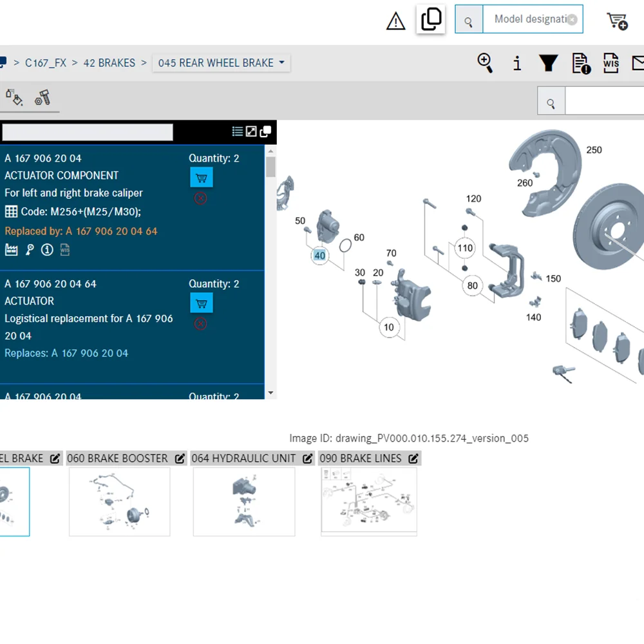Toggle the list view icon
The width and height of the screenshot is (644, 644).
coord(238,131)
